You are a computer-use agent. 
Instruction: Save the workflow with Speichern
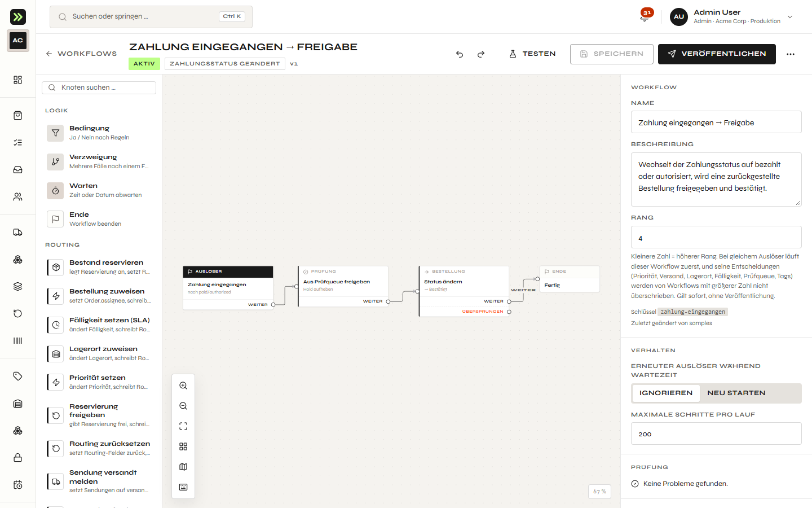(612, 54)
